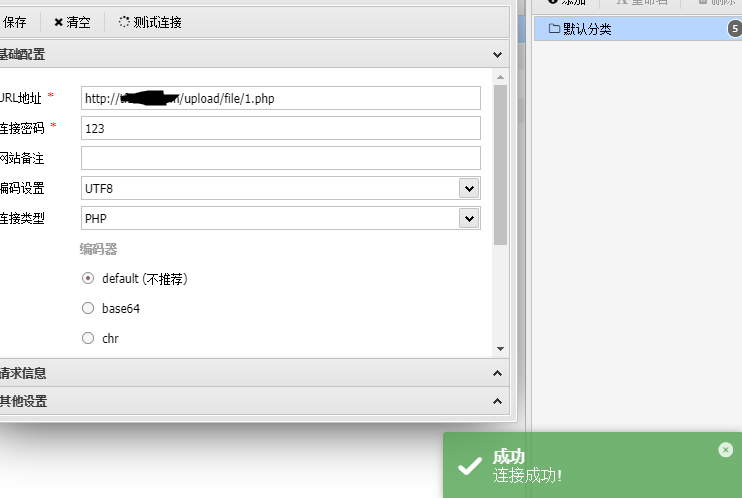Click the URL地址 input field
This screenshot has width=742, height=498.
[281, 98]
